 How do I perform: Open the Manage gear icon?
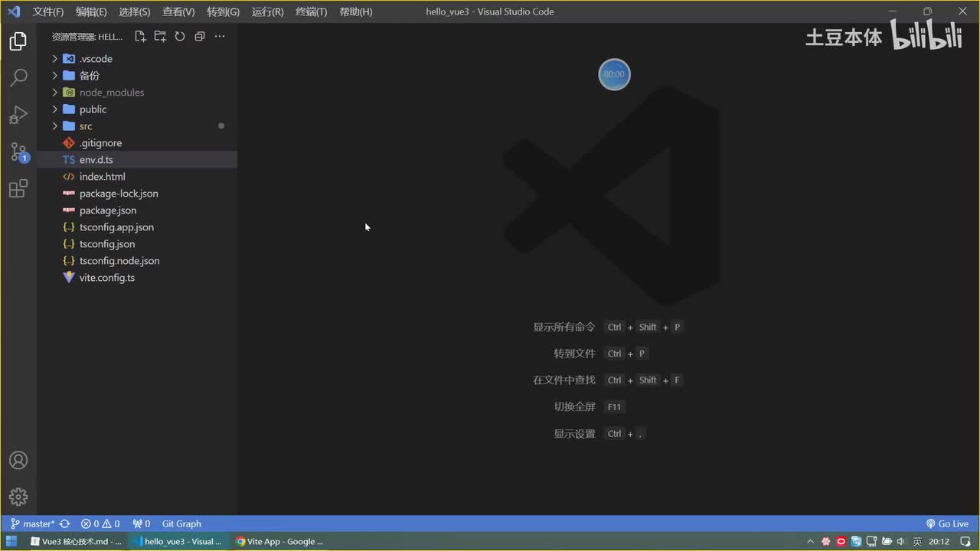tap(18, 497)
